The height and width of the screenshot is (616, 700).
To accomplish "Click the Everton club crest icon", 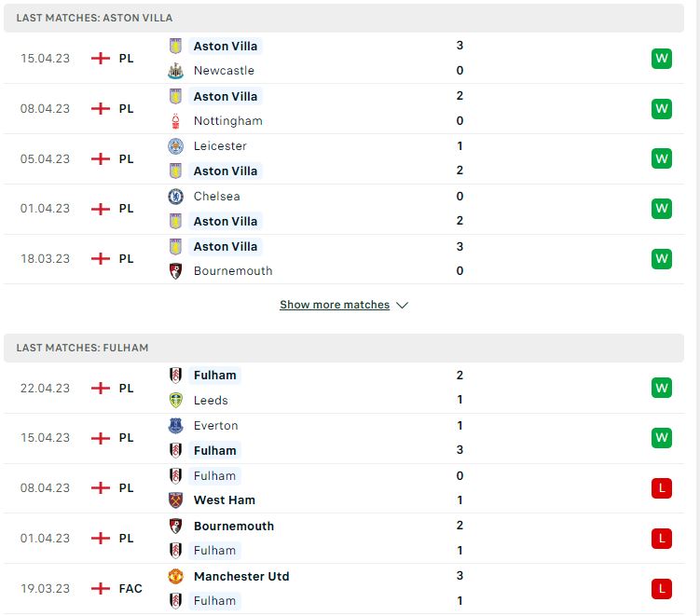I will 175,425.
